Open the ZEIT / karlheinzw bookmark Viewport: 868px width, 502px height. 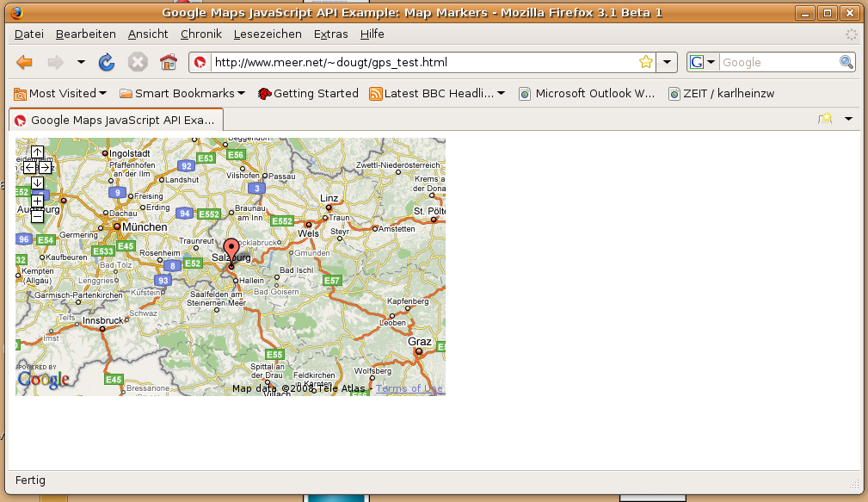pos(721,94)
